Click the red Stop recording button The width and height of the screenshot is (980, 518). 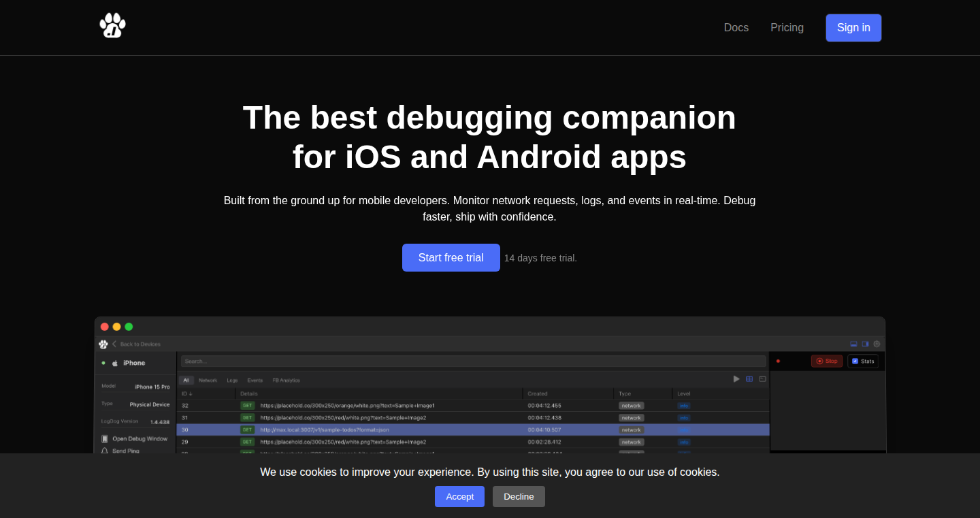coord(827,361)
